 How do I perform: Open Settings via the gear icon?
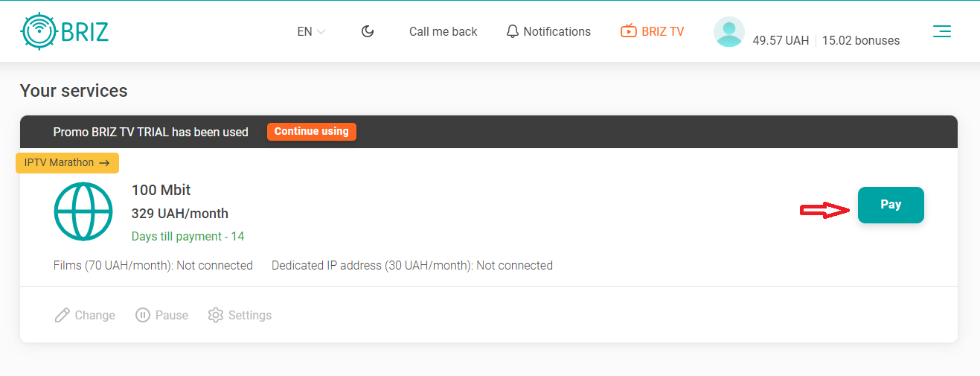click(216, 316)
